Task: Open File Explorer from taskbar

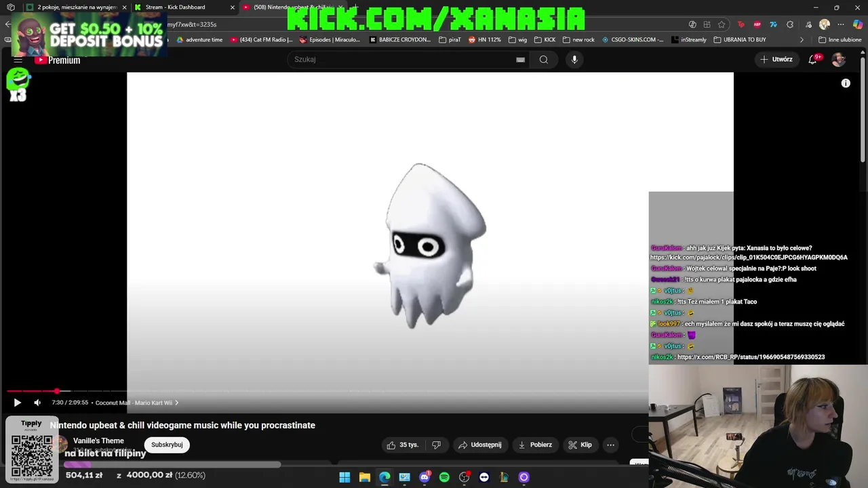Action: (x=364, y=477)
